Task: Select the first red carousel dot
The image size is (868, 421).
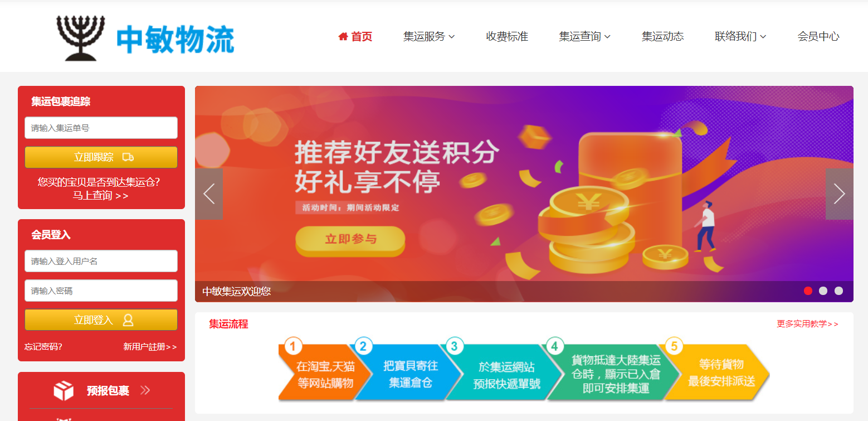Action: pos(808,291)
